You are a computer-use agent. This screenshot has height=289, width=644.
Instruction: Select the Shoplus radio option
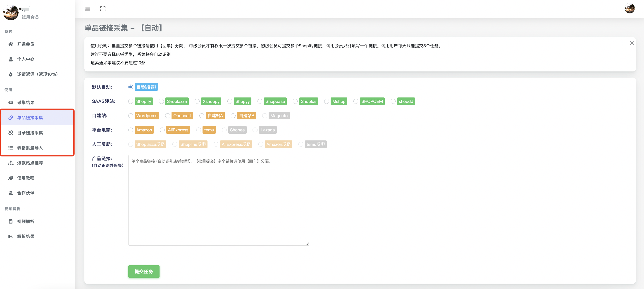click(x=295, y=101)
